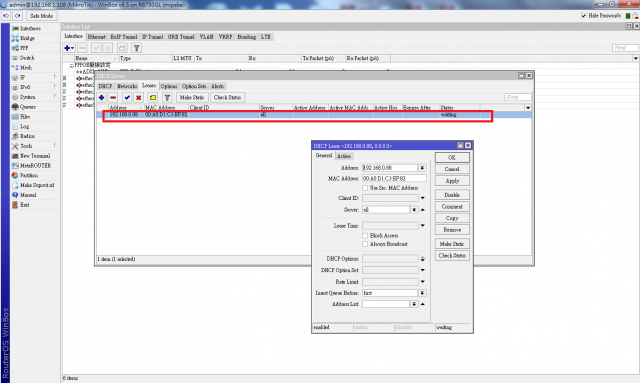
Task: Open Queues from the sidebar
Action: 28,107
